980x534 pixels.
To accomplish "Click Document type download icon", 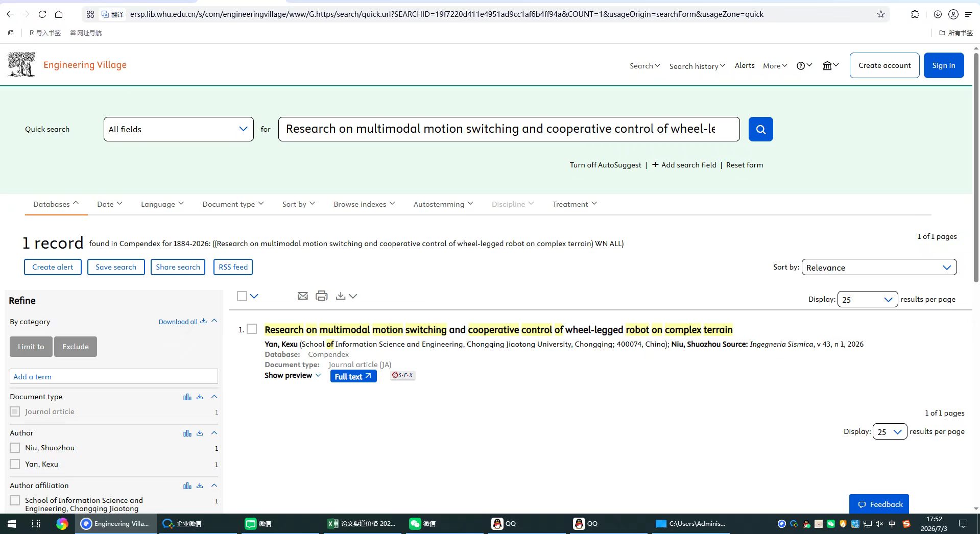I will tap(200, 397).
